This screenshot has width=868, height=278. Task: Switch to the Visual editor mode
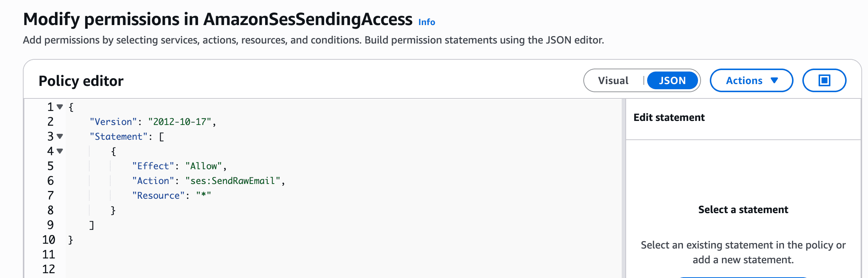coord(613,80)
